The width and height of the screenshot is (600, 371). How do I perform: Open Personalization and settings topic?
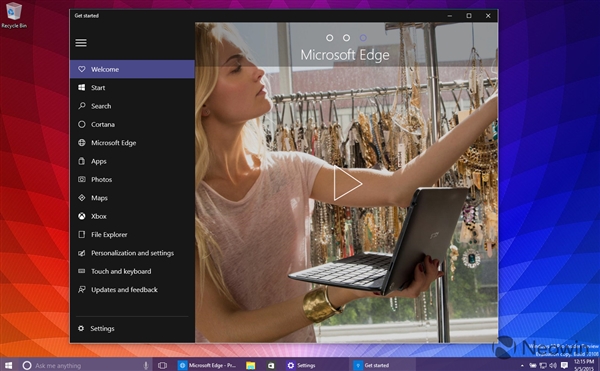click(132, 253)
